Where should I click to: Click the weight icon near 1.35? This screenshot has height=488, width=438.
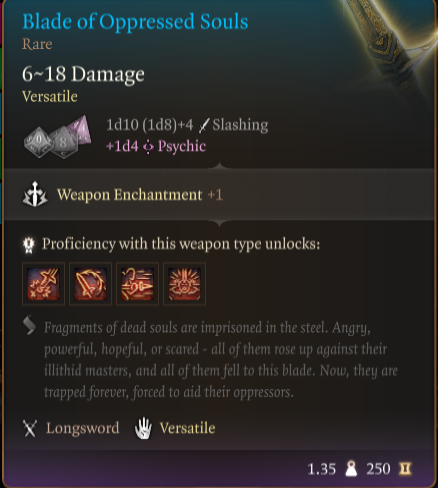351,469
